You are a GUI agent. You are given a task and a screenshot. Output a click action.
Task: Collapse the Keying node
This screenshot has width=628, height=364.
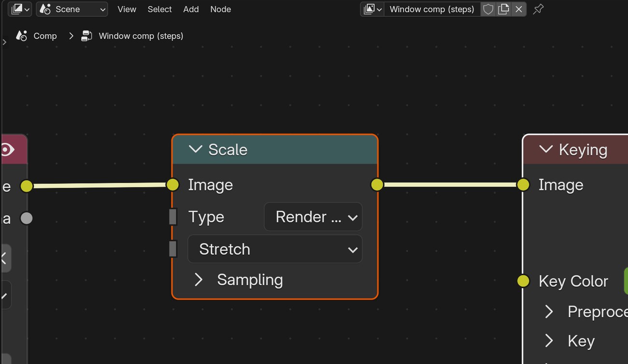pyautogui.click(x=546, y=149)
